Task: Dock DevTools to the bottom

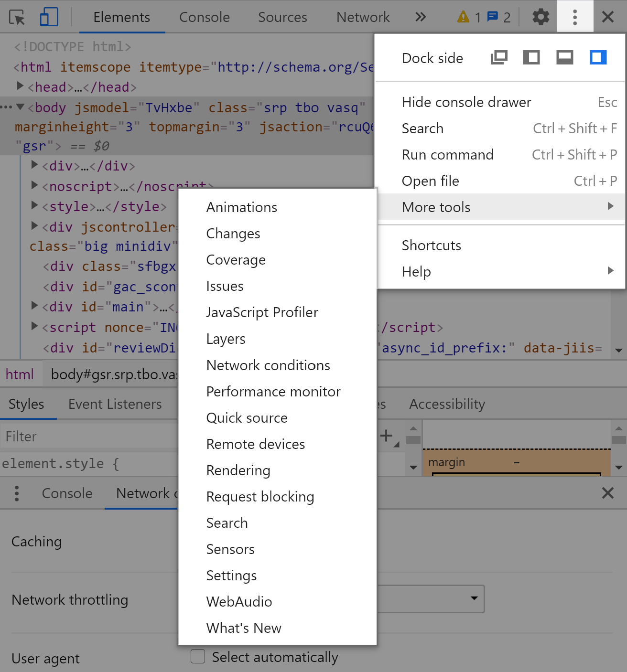Action: point(565,58)
